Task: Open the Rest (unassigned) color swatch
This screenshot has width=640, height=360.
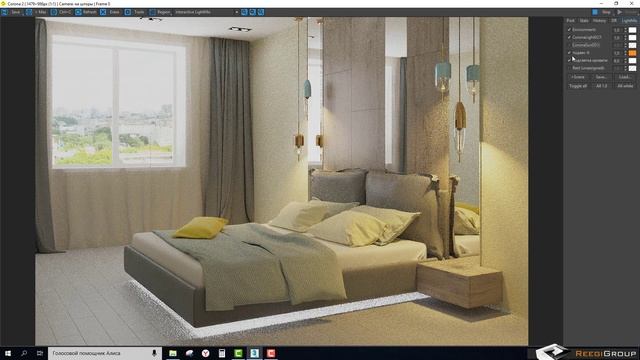Action: tap(632, 68)
